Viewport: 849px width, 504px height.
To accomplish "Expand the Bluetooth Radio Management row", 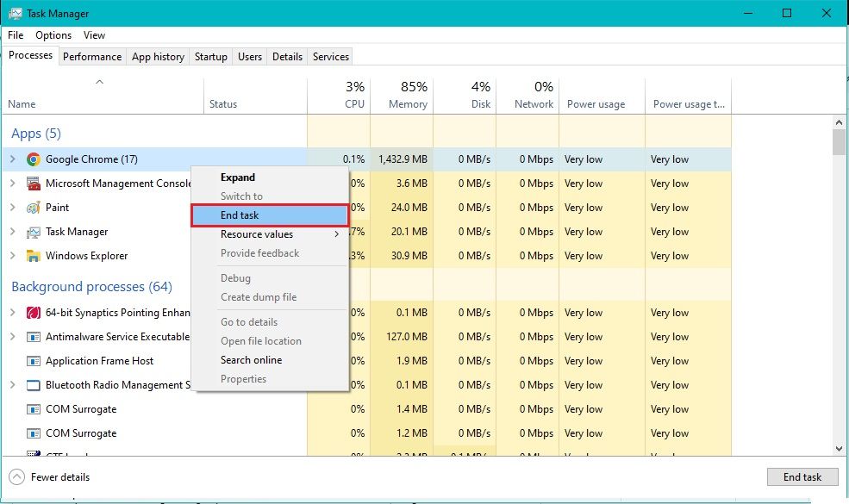I will tap(12, 385).
